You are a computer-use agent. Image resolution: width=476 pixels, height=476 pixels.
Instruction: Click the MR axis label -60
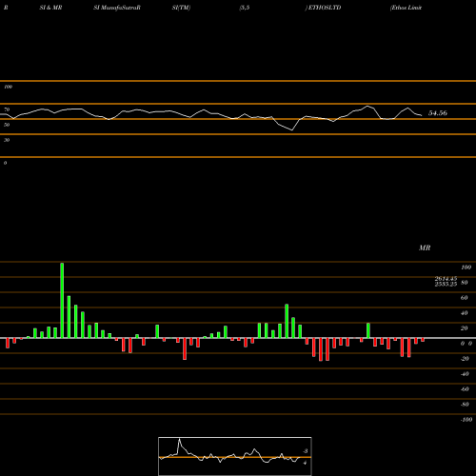tap(465, 389)
